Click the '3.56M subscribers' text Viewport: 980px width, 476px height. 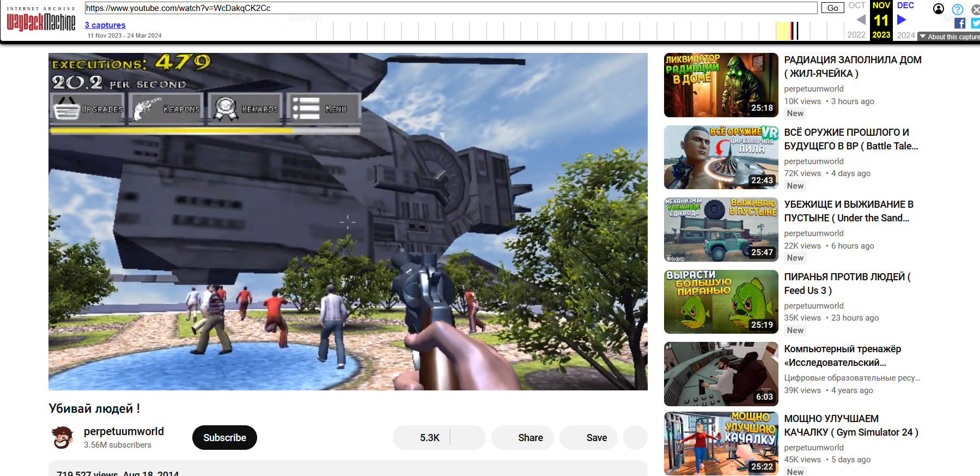tap(118, 445)
